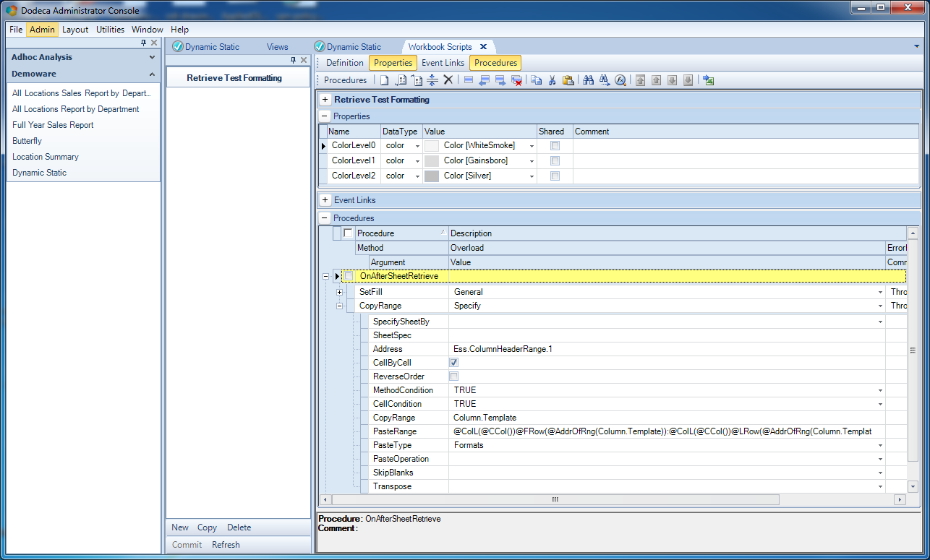Collapse the Properties section

click(x=325, y=116)
